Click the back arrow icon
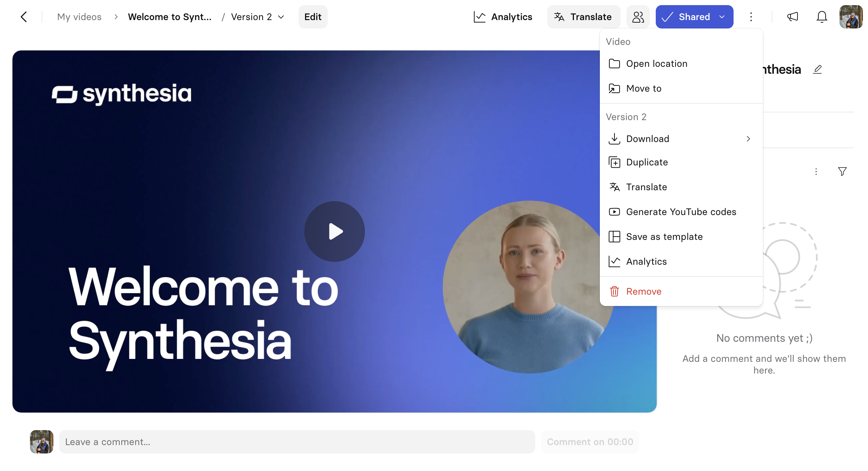The height and width of the screenshot is (471, 868). [24, 17]
